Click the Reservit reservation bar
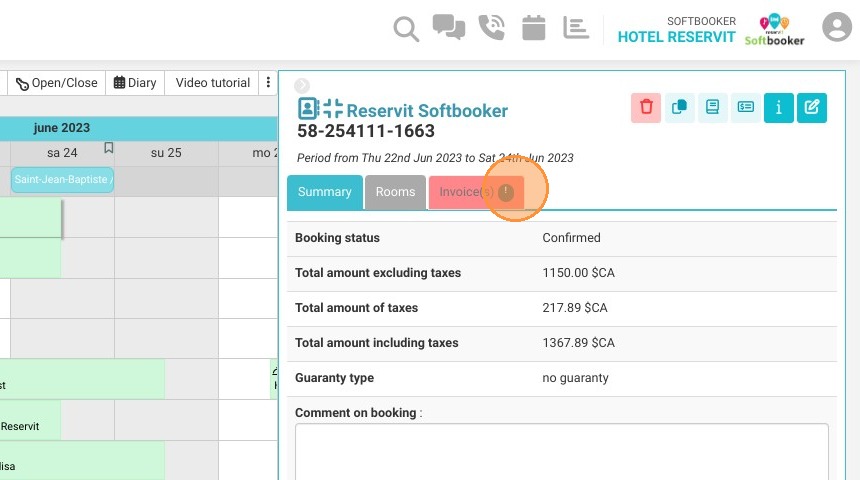The image size is (860, 480). click(x=30, y=420)
